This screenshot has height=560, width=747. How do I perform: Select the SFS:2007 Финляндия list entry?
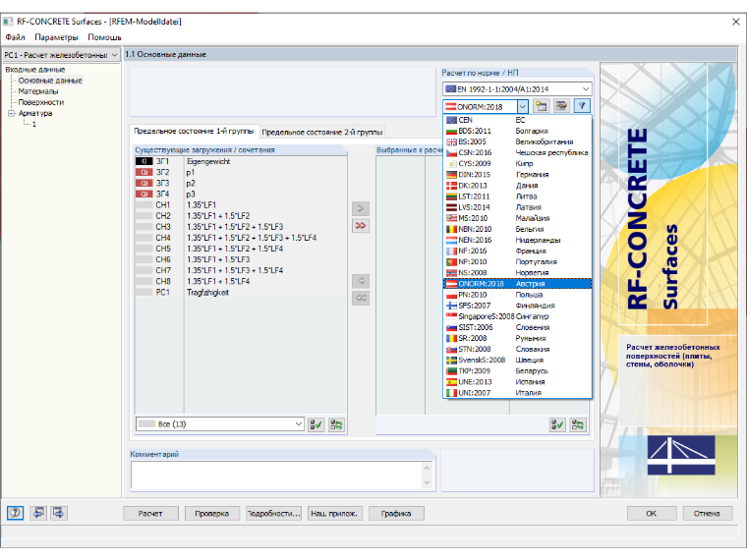coord(517,306)
